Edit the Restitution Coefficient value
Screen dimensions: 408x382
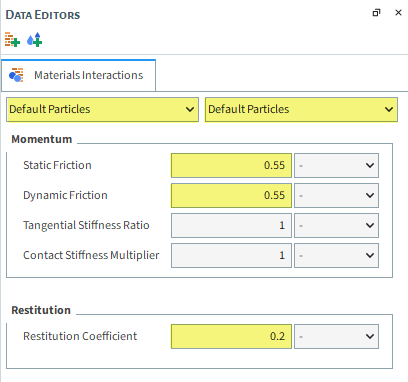[231, 336]
